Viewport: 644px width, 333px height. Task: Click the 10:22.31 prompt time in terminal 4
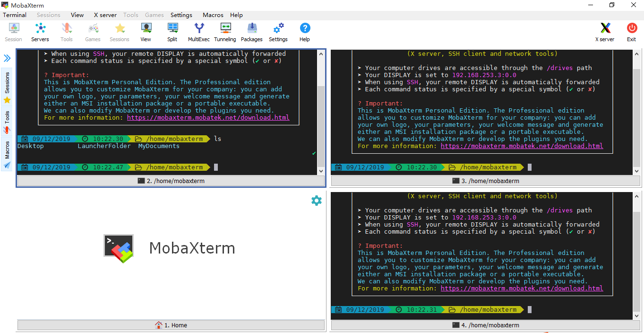(x=422, y=310)
